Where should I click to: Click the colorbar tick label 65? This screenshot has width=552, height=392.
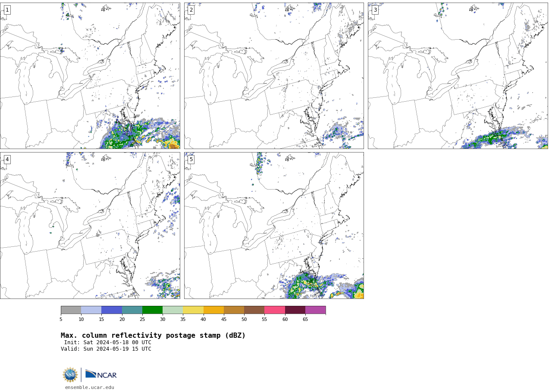(x=305, y=319)
